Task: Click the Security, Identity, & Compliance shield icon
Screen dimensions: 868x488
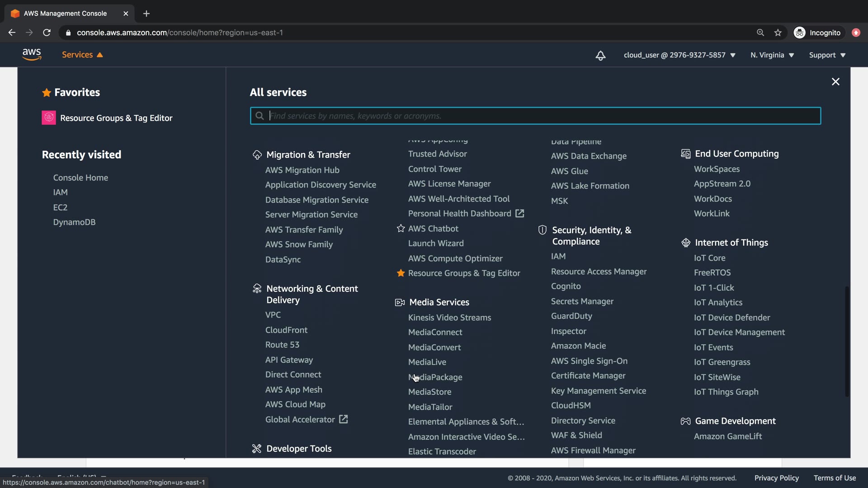Action: pyautogui.click(x=542, y=230)
